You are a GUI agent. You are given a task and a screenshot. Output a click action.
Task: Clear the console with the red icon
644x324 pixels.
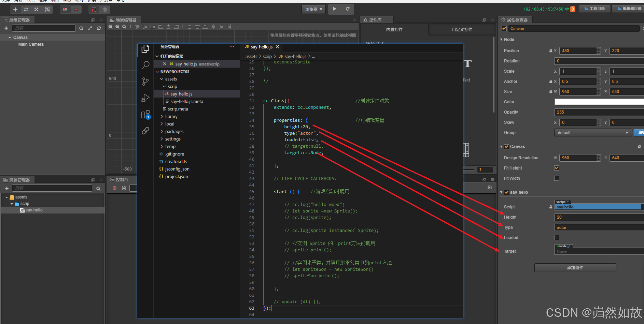tap(115, 188)
